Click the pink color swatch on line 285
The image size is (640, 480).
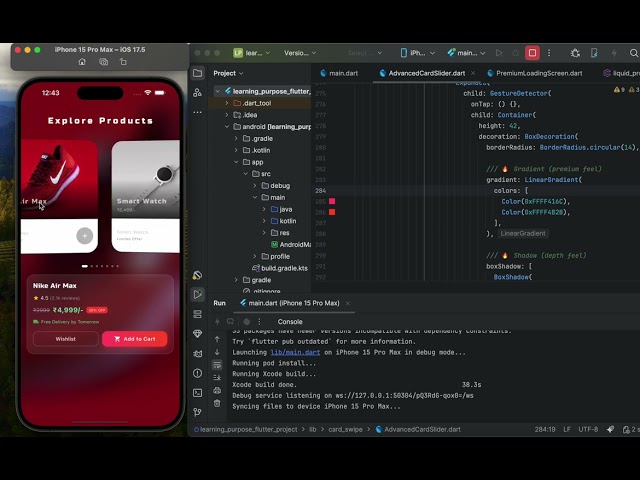pyautogui.click(x=332, y=201)
